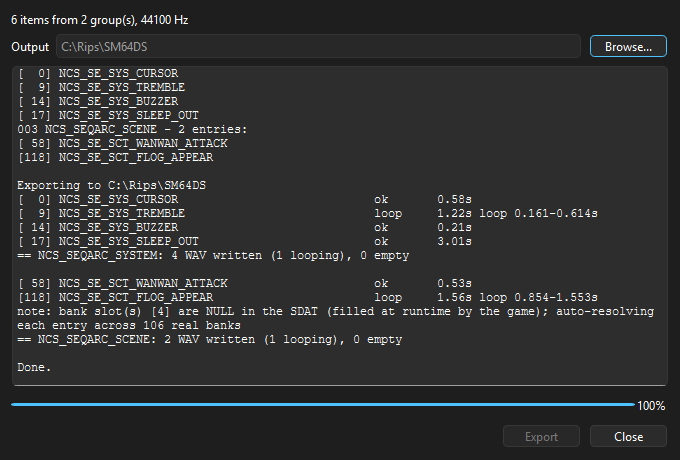Focus the Output path field showing C:\Rips\SM64DS
The width and height of the screenshot is (680, 460).
click(318, 46)
